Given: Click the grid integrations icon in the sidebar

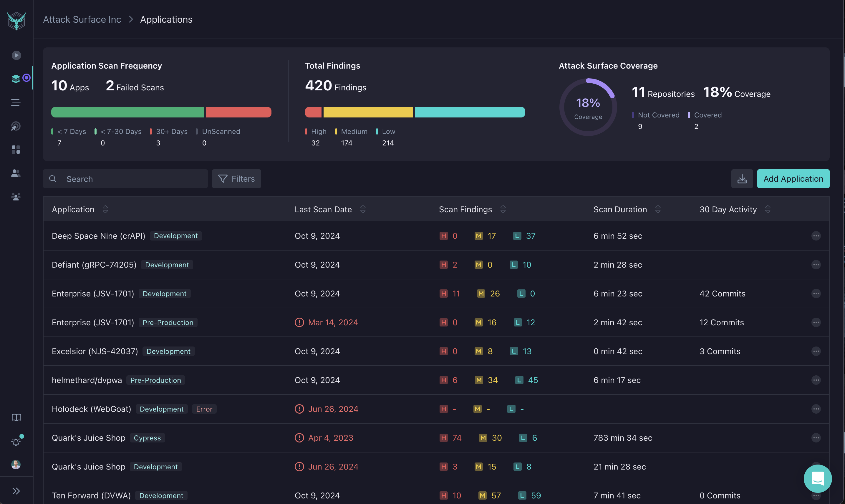Looking at the screenshot, I should (x=16, y=150).
